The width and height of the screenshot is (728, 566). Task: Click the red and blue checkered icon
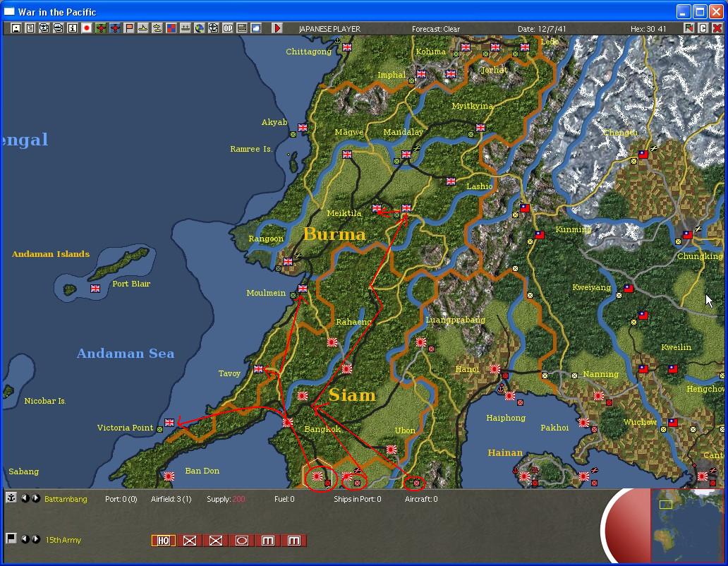coord(171,28)
